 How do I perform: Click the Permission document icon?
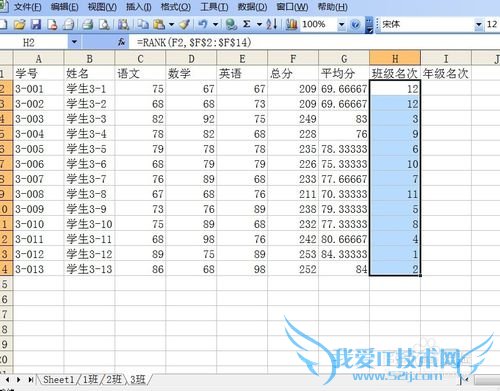[52, 24]
